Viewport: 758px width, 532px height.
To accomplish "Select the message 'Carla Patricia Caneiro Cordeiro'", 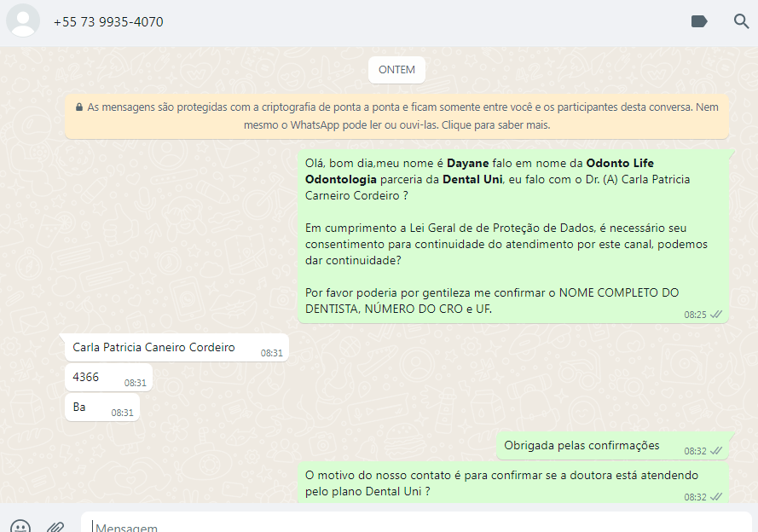I will tap(176, 347).
